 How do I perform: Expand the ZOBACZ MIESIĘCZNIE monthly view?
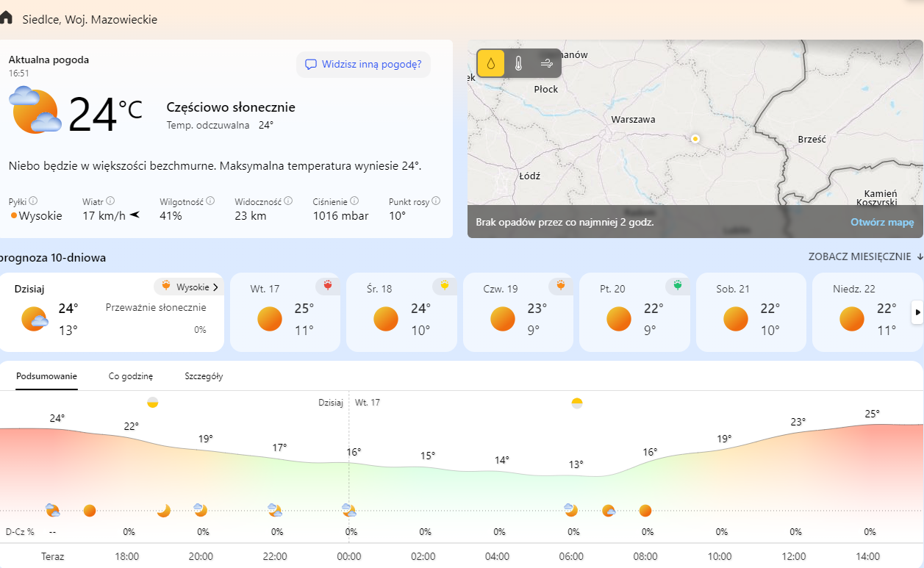(x=865, y=256)
